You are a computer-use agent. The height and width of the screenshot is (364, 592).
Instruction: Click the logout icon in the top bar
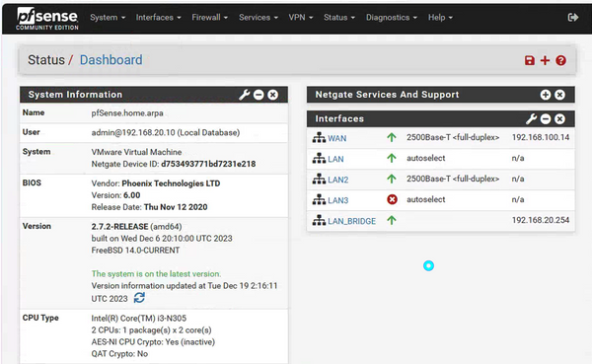click(x=572, y=18)
